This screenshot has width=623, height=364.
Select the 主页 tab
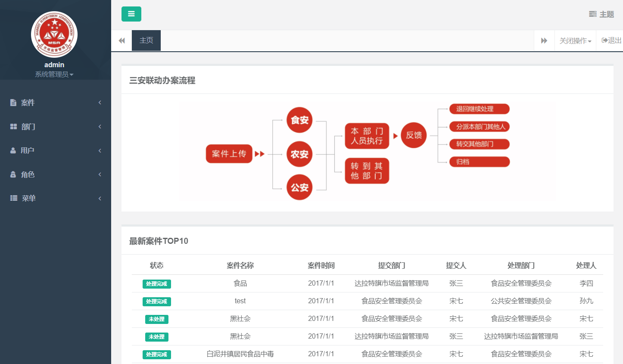[x=146, y=40]
